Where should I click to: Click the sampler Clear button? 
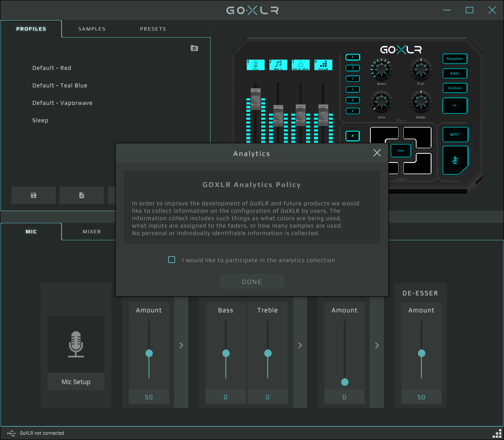400,150
